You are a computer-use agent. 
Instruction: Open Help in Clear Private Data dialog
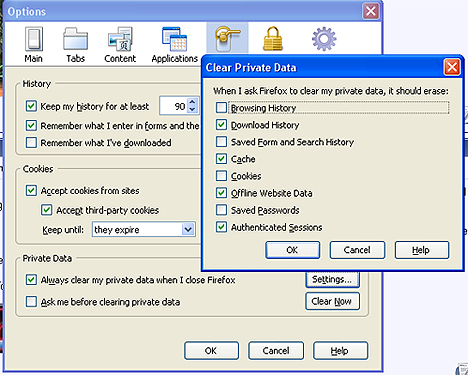tap(422, 250)
